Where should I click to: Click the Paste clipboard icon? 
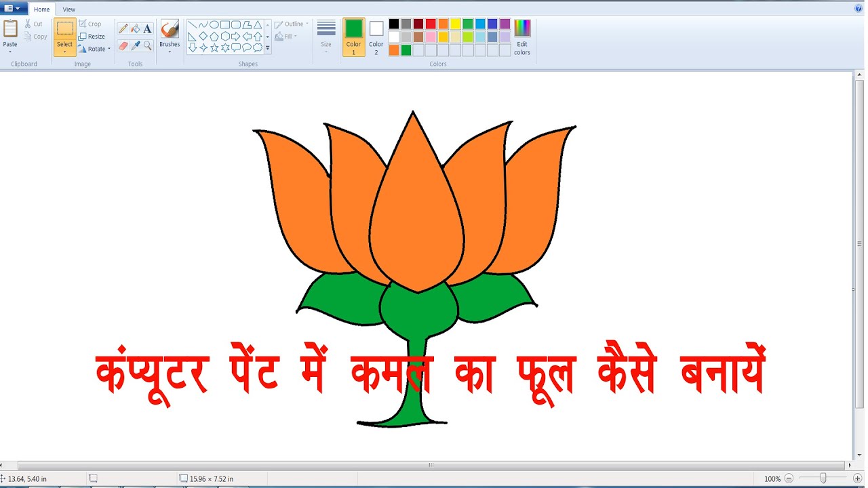[x=10, y=29]
